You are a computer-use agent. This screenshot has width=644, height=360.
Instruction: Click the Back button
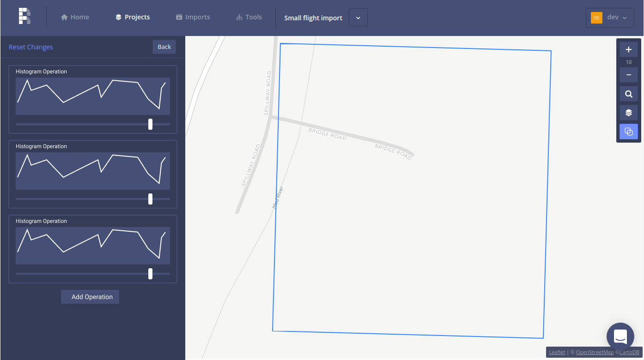(164, 47)
